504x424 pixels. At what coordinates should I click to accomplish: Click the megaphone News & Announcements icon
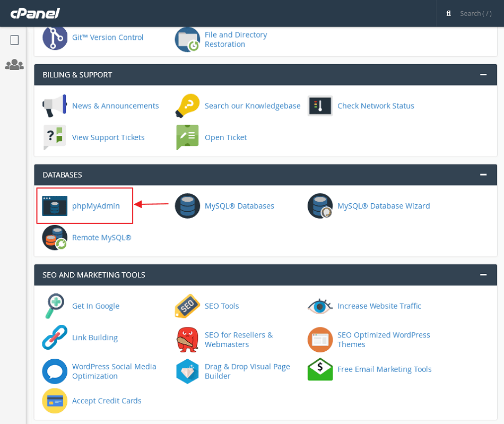point(55,106)
